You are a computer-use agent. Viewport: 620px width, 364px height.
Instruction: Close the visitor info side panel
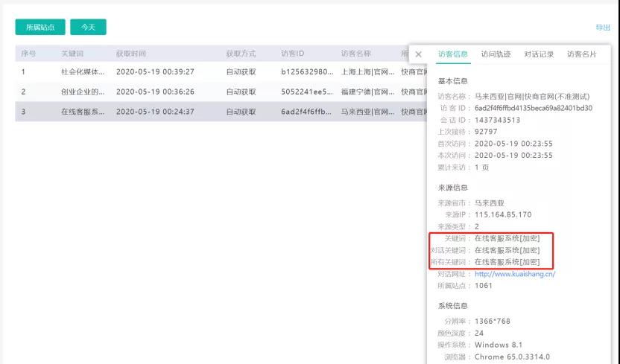418,54
